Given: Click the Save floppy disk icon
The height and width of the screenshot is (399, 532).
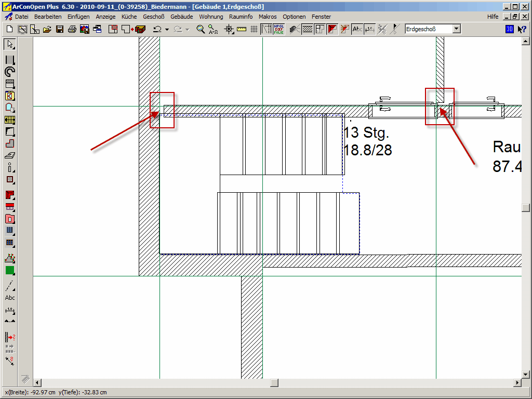Looking at the screenshot, I should pyautogui.click(x=60, y=29).
